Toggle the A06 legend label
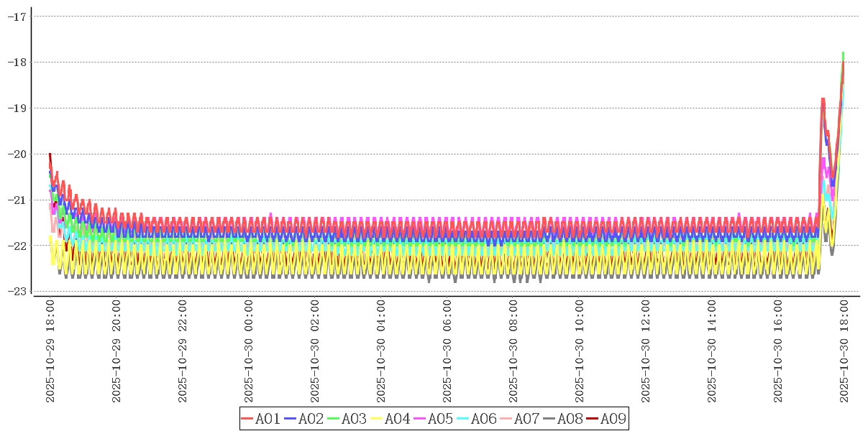This screenshot has height=431, width=868. (483, 419)
